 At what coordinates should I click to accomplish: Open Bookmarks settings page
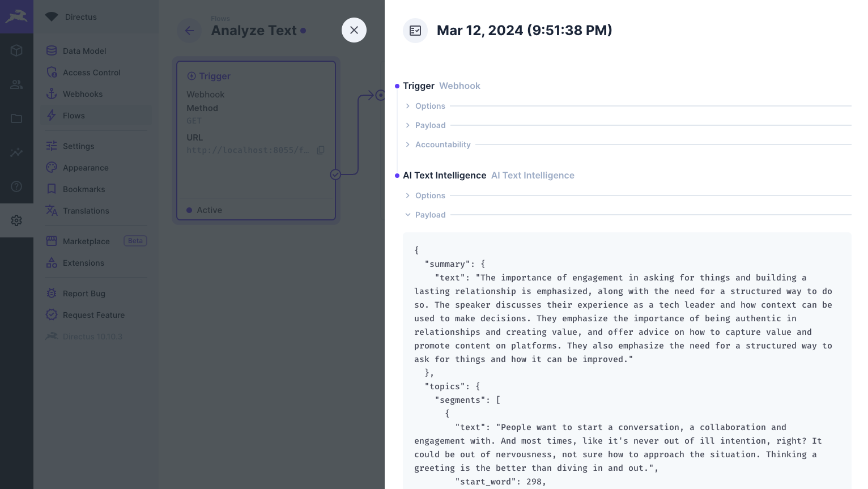tap(96, 189)
